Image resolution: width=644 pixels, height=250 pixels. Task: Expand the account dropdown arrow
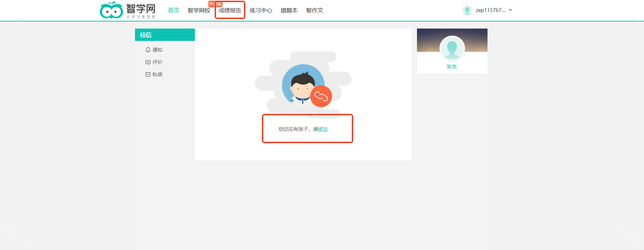(510, 10)
